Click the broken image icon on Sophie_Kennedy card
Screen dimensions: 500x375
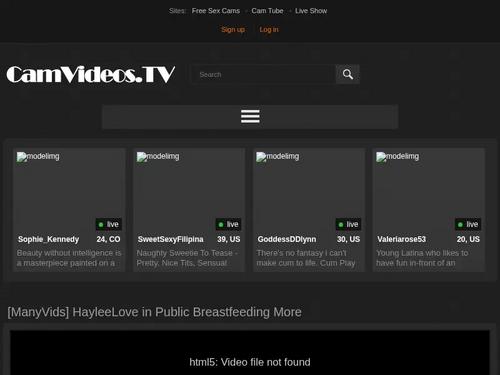tap(22, 157)
